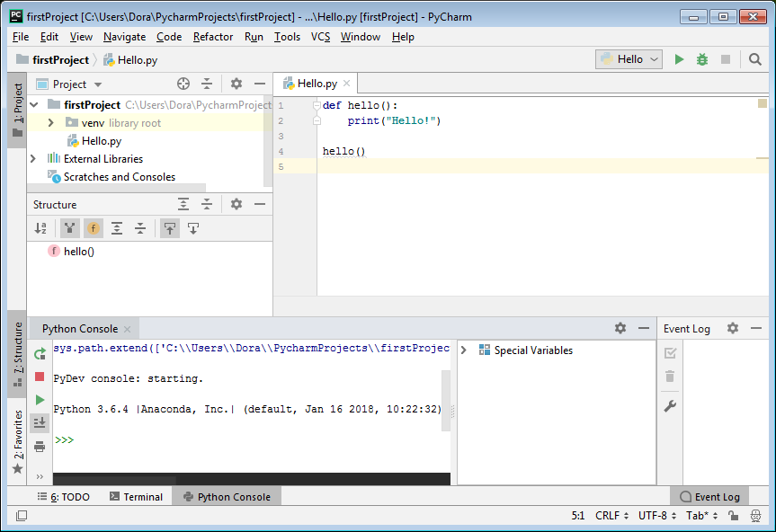
Task: Expand Special Variables in console
Action: [464, 350]
